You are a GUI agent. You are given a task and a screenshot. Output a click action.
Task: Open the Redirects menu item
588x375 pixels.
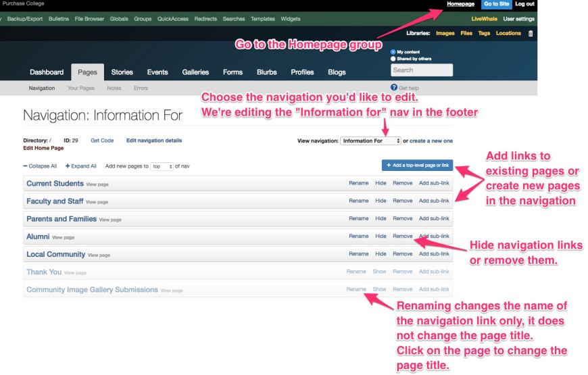(x=205, y=19)
